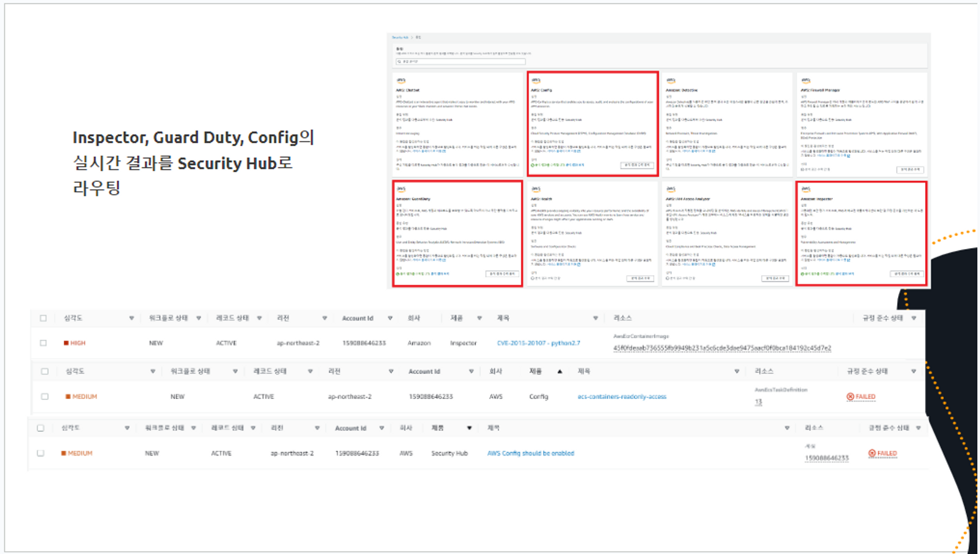The height and width of the screenshot is (554, 980).
Task: Click the AWS logo on AWS Firewall Manager card
Action: click(806, 80)
